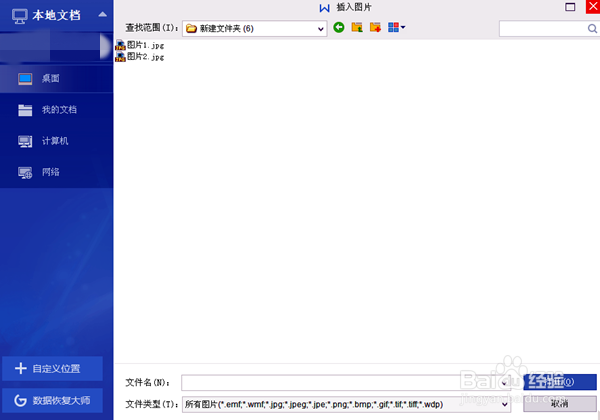Click the 网络 network icon
The image size is (600, 420).
tap(25, 173)
